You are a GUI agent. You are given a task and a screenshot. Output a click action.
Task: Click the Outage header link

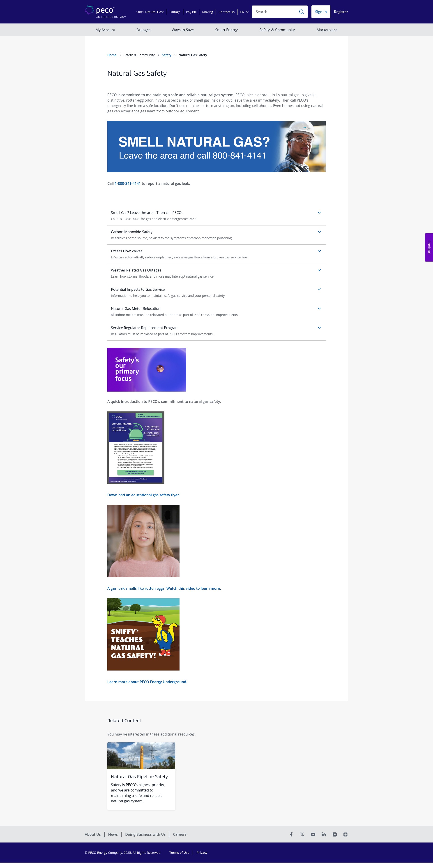pos(175,12)
